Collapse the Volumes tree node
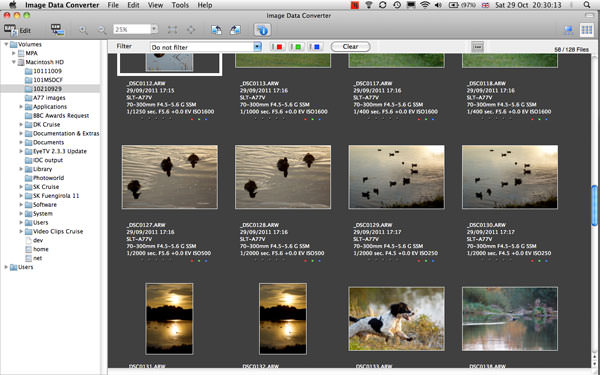Viewport: 600px width, 375px height. click(6, 44)
